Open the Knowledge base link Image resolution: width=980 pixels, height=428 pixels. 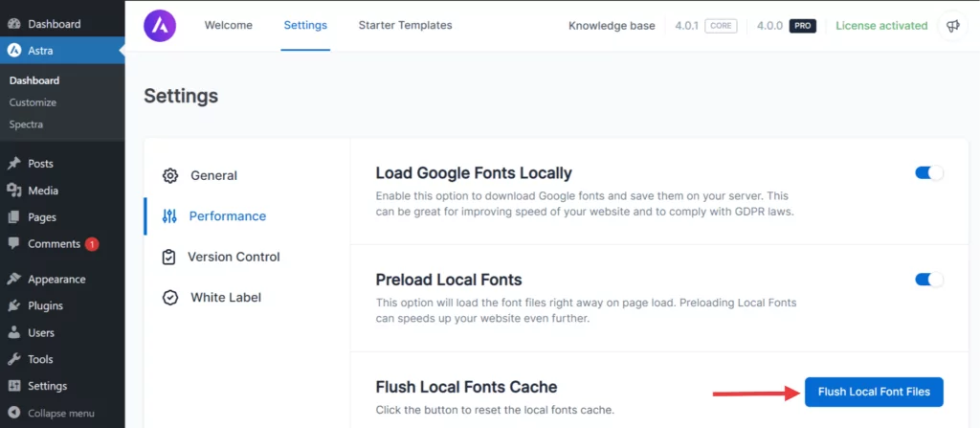point(612,26)
